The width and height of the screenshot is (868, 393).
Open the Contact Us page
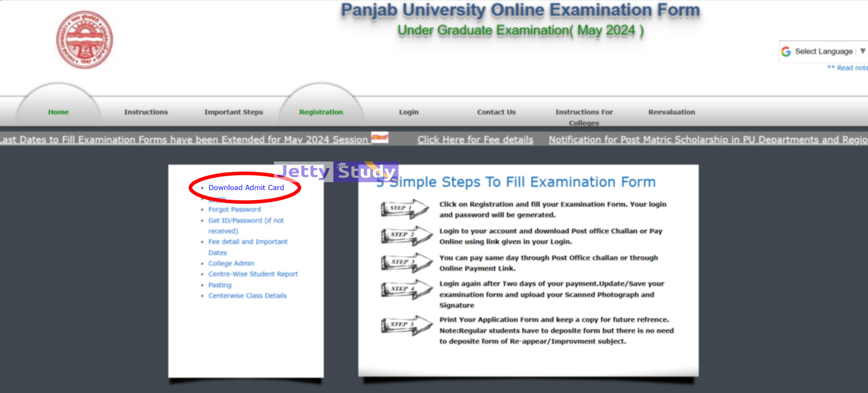[496, 112]
